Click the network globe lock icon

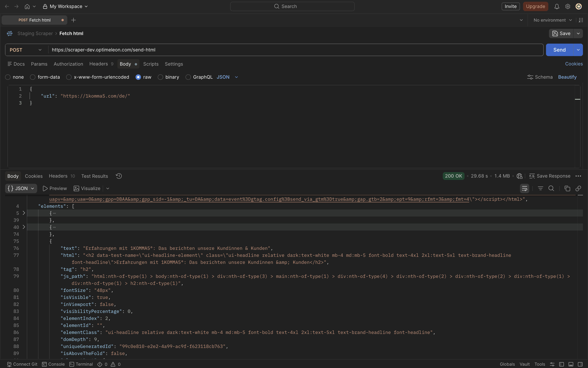point(520,176)
